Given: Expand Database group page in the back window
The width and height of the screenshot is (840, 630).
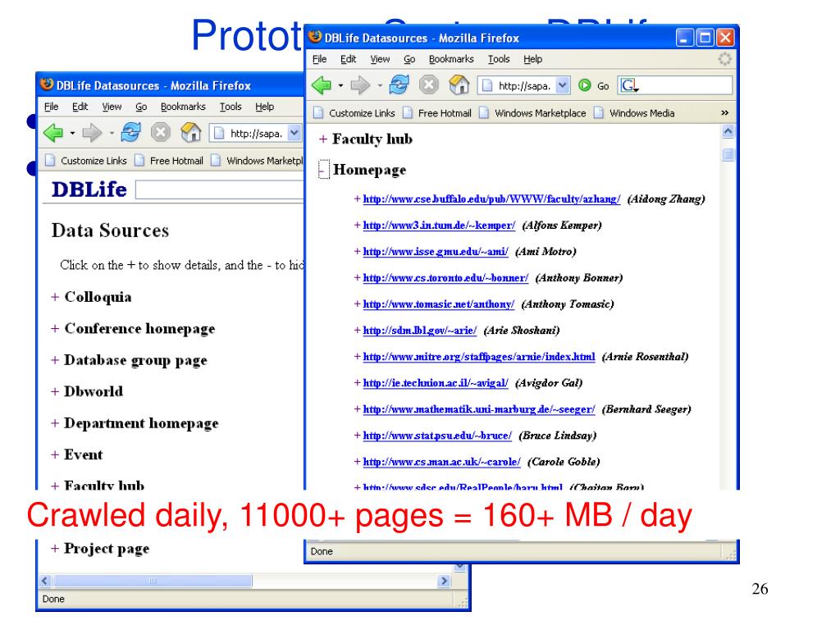Looking at the screenshot, I should coord(55,360).
